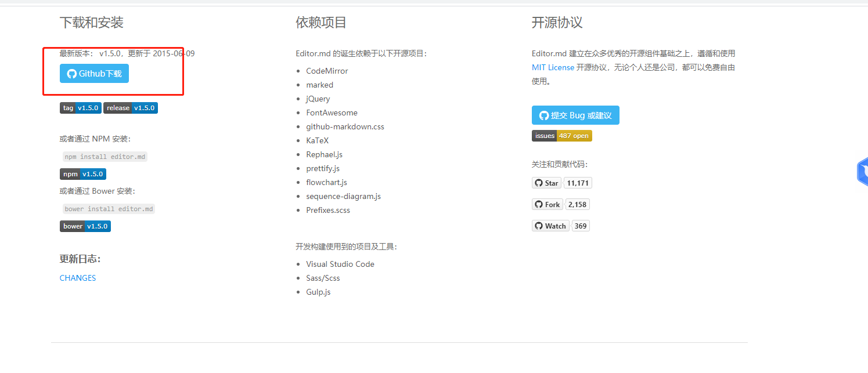Click the 提交 Bug 或建议 button
The height and width of the screenshot is (373, 868).
click(575, 115)
